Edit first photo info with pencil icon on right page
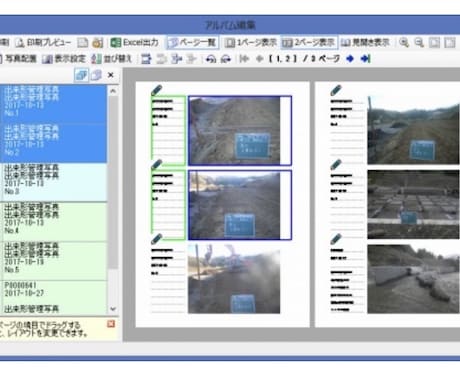460x380 pixels. [336, 90]
